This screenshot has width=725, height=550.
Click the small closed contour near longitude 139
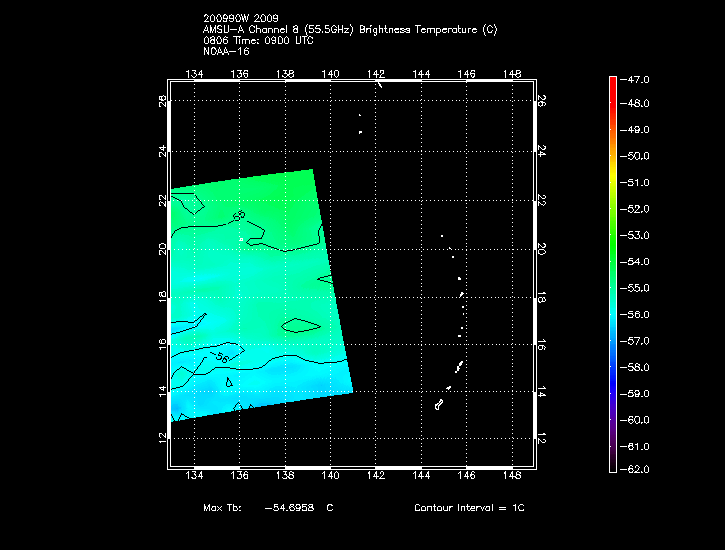tap(300, 325)
